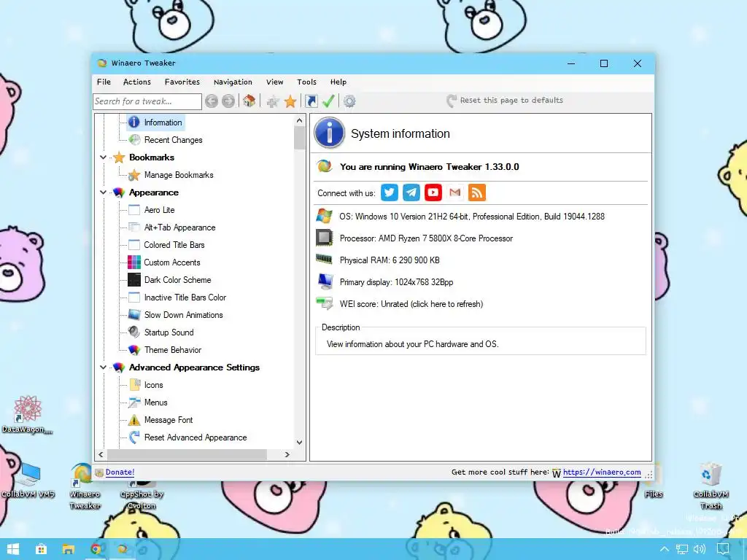Screen dimensions: 747x560
Task: Open the Tools menu
Action: pyautogui.click(x=306, y=82)
